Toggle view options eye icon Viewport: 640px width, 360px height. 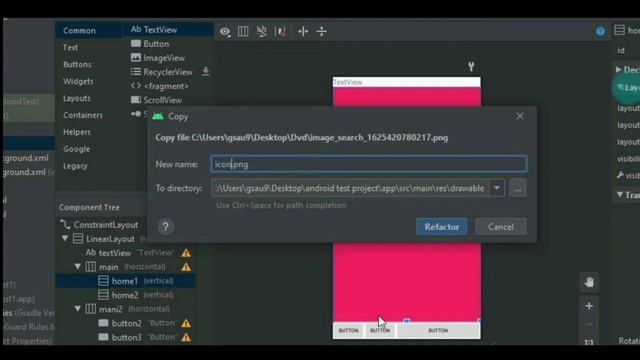coord(225,31)
